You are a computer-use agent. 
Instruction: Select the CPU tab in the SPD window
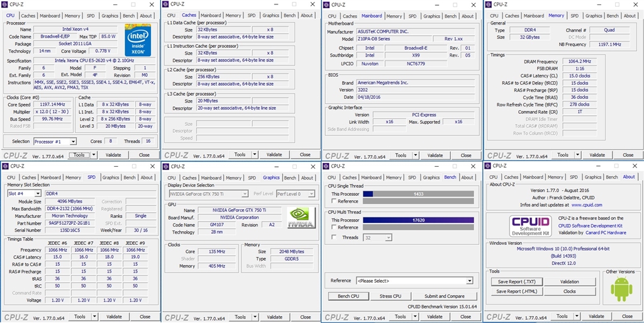(11, 178)
